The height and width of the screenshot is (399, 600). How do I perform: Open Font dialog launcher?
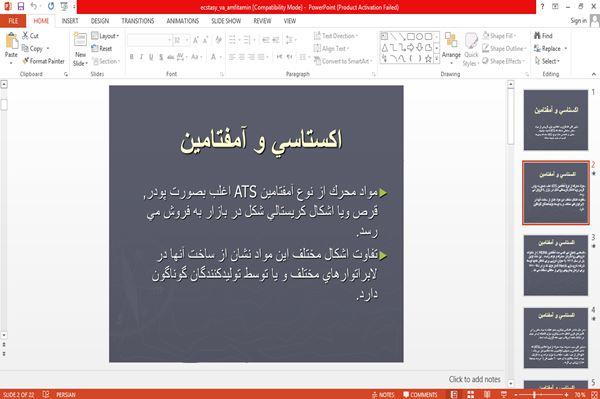point(222,74)
